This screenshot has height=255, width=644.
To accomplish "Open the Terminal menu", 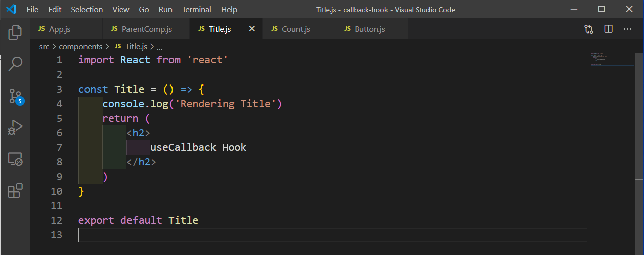I will [x=197, y=9].
